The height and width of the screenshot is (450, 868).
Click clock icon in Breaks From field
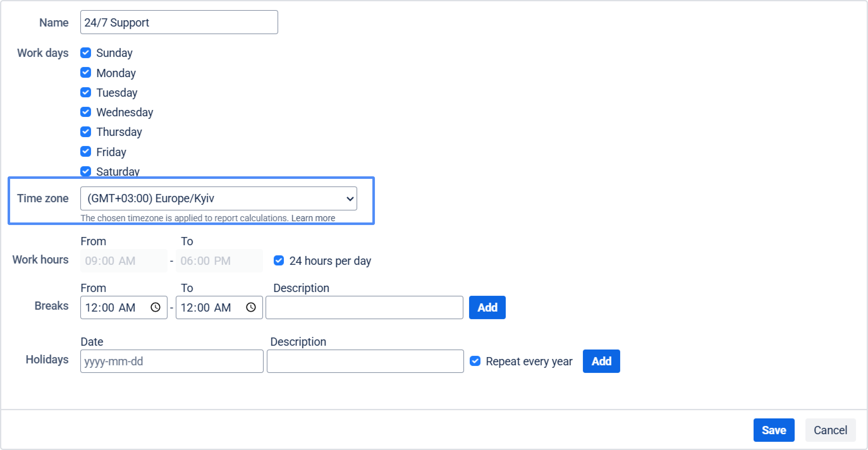(x=155, y=307)
